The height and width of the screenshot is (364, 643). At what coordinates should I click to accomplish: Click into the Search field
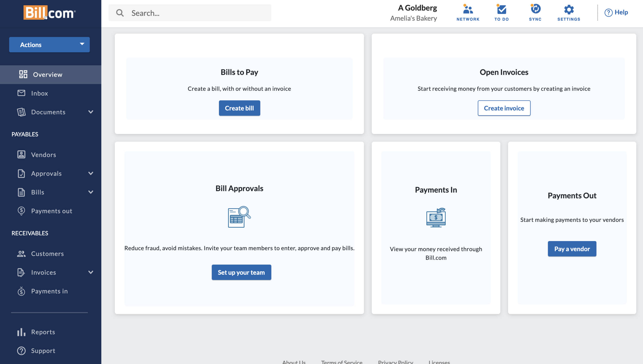pyautogui.click(x=190, y=13)
